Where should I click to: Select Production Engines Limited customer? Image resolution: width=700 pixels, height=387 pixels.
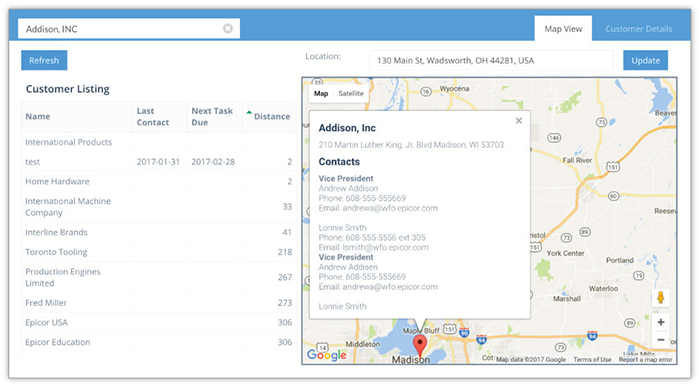(158, 277)
